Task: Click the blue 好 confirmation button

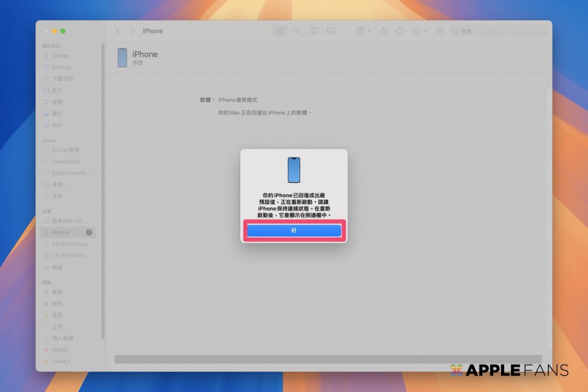Action: click(x=294, y=231)
